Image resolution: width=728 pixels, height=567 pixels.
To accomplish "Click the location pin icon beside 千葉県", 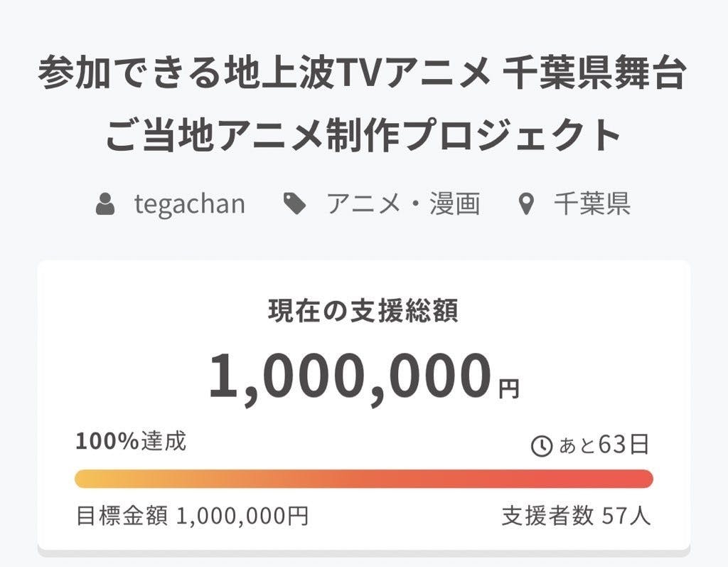I will [x=525, y=205].
